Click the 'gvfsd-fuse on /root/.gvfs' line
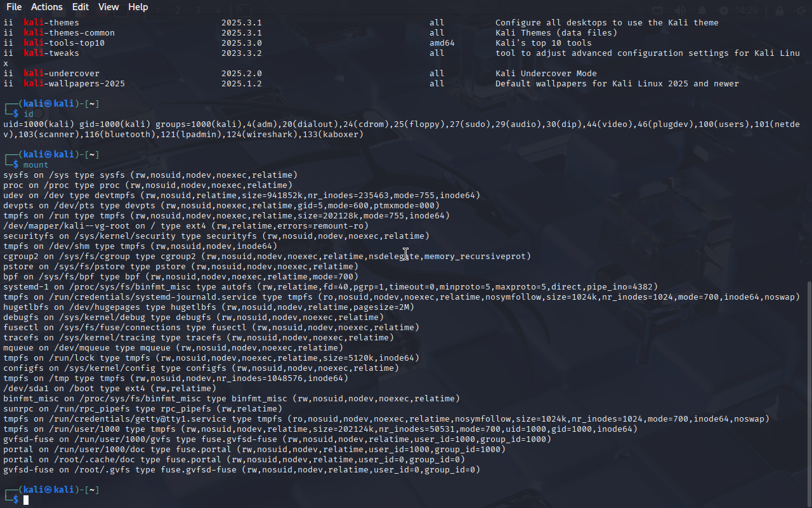The height and width of the screenshot is (508, 812). point(242,470)
